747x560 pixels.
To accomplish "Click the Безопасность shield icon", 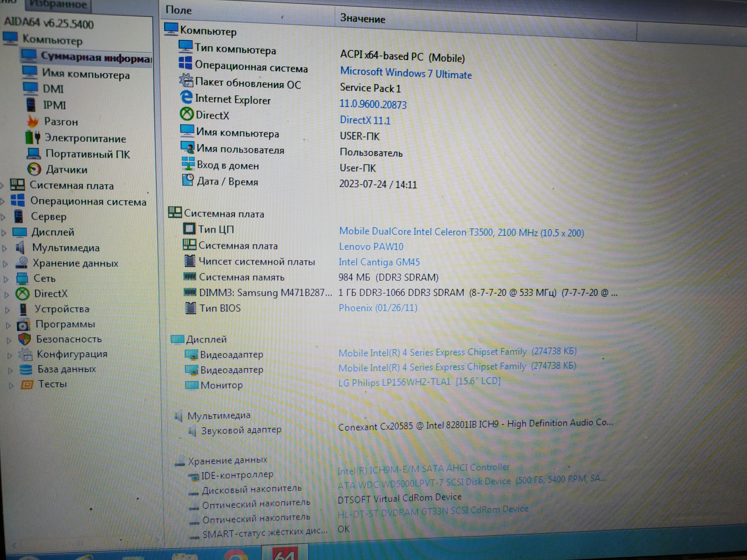I will click(x=24, y=339).
